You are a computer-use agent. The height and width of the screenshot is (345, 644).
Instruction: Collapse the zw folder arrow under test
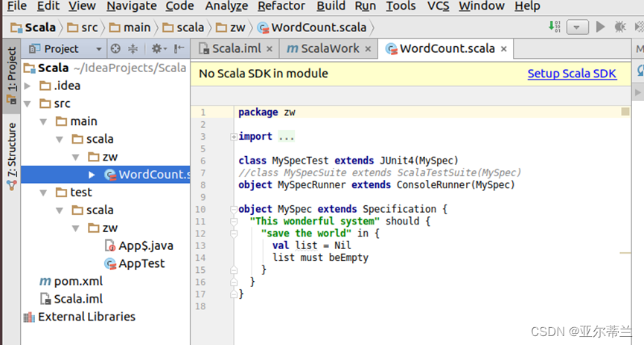coord(76,228)
